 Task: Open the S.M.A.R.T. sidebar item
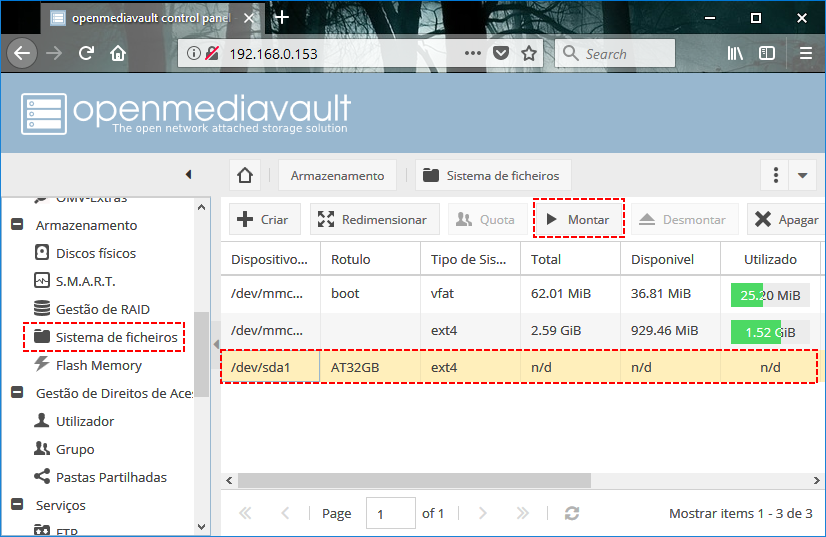85,281
